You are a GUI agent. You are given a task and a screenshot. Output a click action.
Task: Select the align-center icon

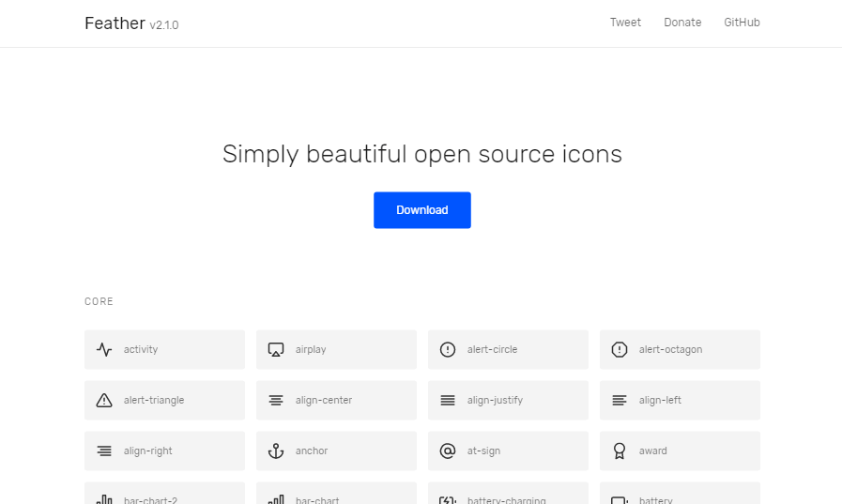[276, 401]
